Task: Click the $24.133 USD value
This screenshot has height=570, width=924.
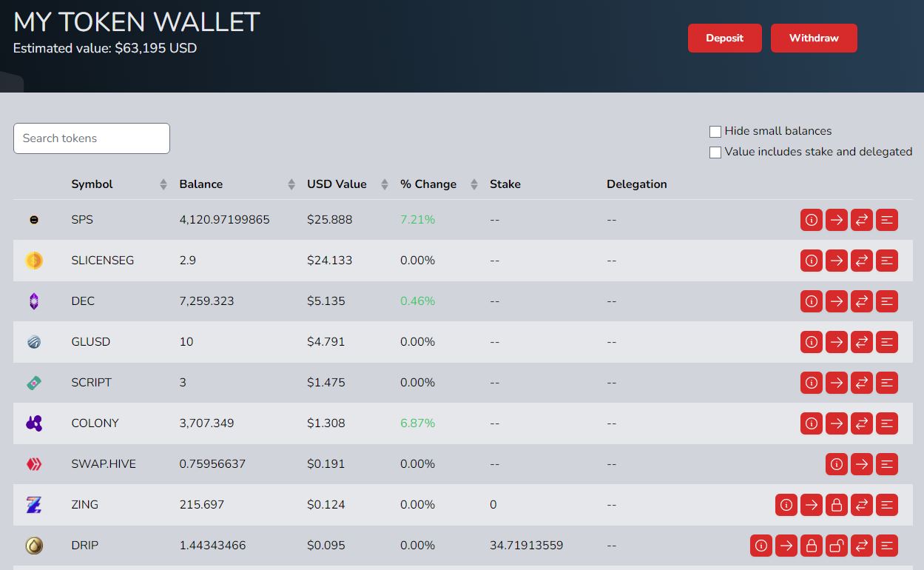Action: 330,261
